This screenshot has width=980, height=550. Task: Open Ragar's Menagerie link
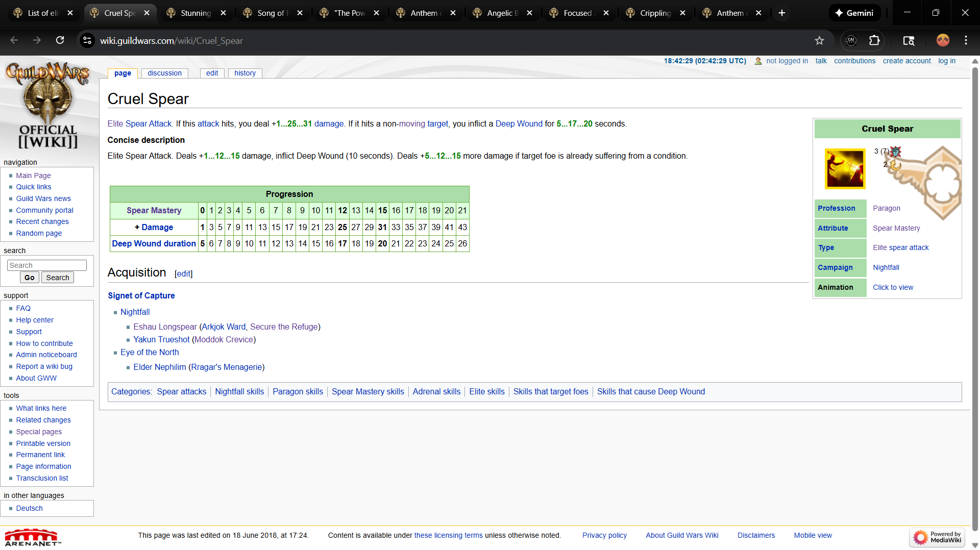[226, 367]
